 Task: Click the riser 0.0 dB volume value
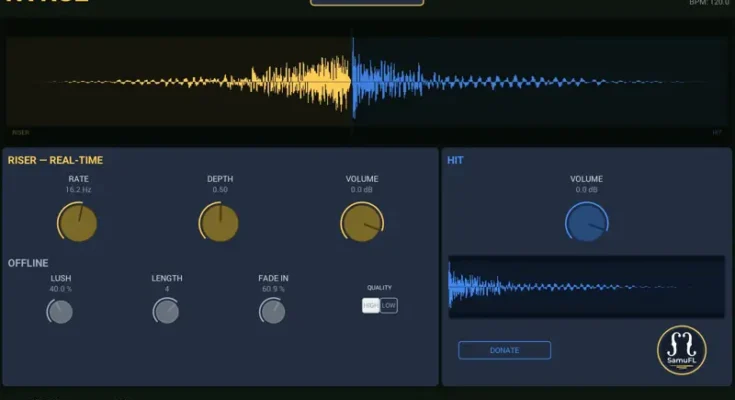tap(362, 190)
